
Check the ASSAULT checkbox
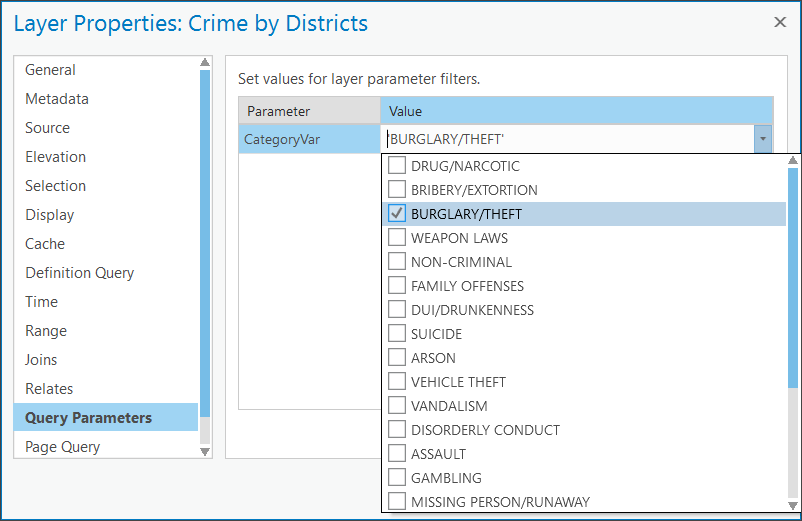click(x=397, y=454)
